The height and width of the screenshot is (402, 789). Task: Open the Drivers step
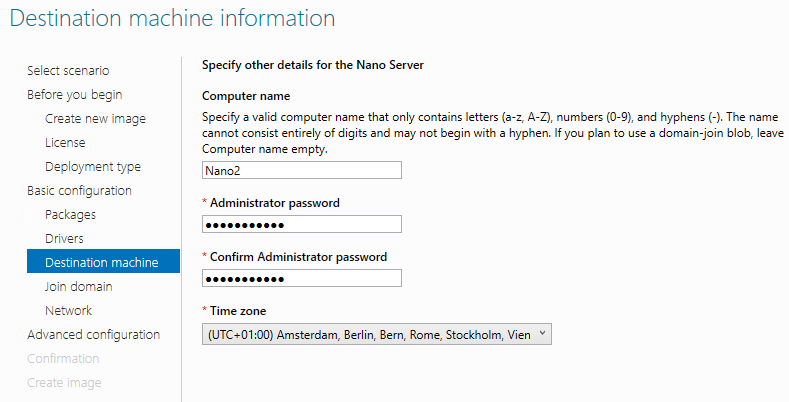tap(64, 238)
